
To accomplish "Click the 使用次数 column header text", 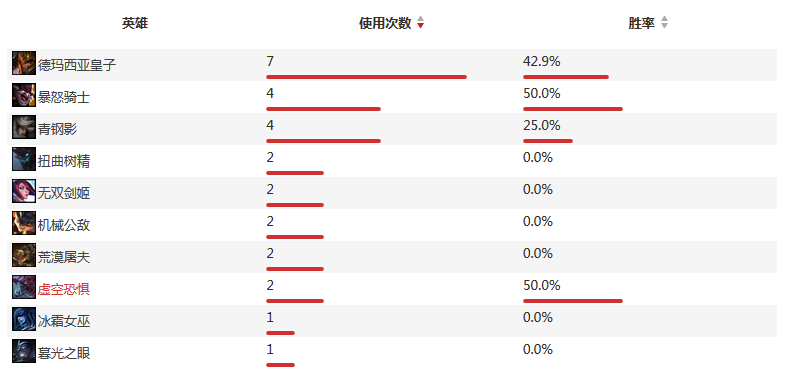I will pyautogui.click(x=385, y=23).
